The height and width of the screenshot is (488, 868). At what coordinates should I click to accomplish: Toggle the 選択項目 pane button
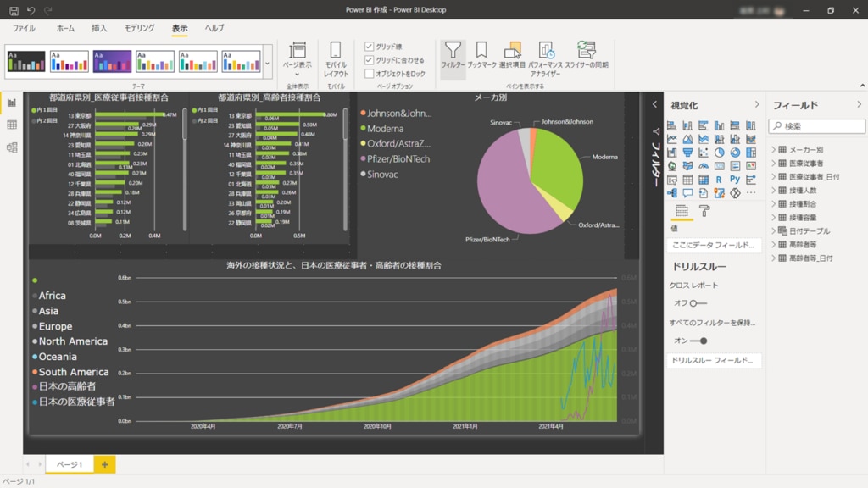tap(512, 55)
